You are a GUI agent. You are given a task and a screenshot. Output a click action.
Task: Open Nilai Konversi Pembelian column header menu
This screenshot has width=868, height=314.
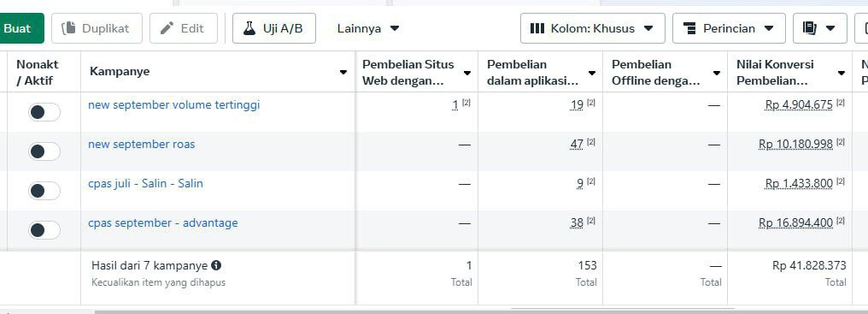842,74
